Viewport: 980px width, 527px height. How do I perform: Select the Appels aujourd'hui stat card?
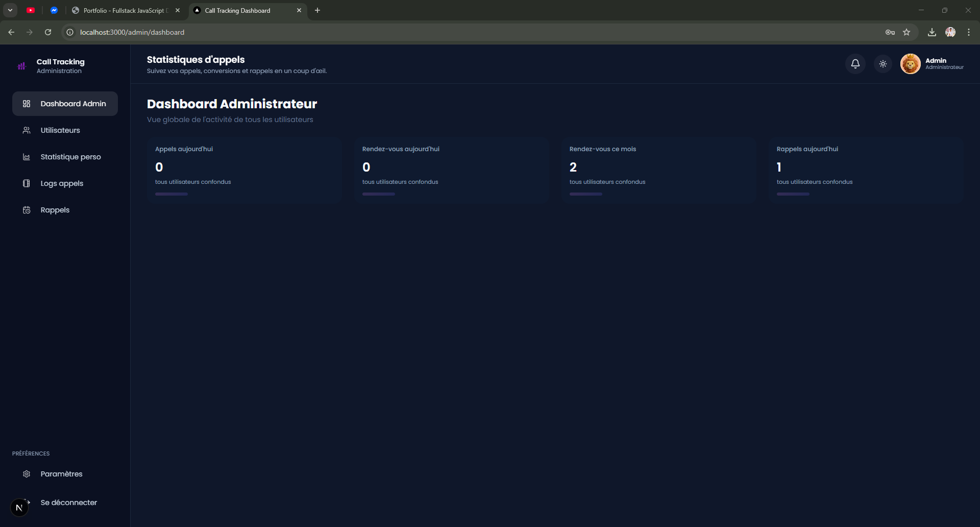(244, 171)
